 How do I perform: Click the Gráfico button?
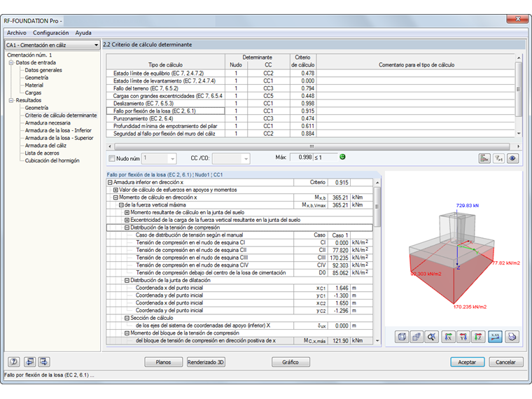[290, 362]
